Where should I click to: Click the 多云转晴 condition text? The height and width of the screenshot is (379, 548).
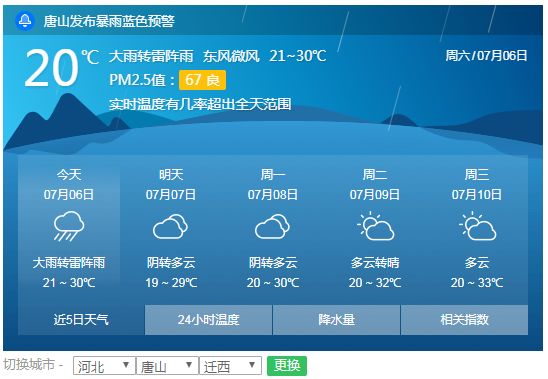tap(375, 263)
